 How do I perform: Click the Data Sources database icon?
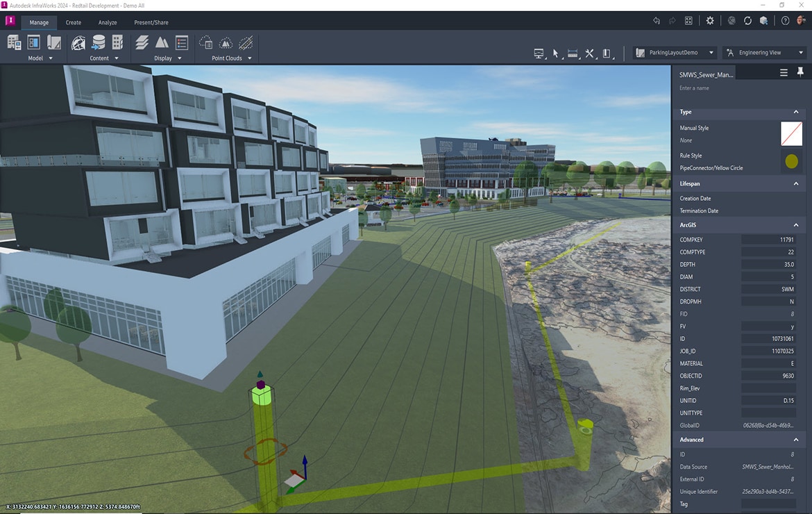[99, 43]
